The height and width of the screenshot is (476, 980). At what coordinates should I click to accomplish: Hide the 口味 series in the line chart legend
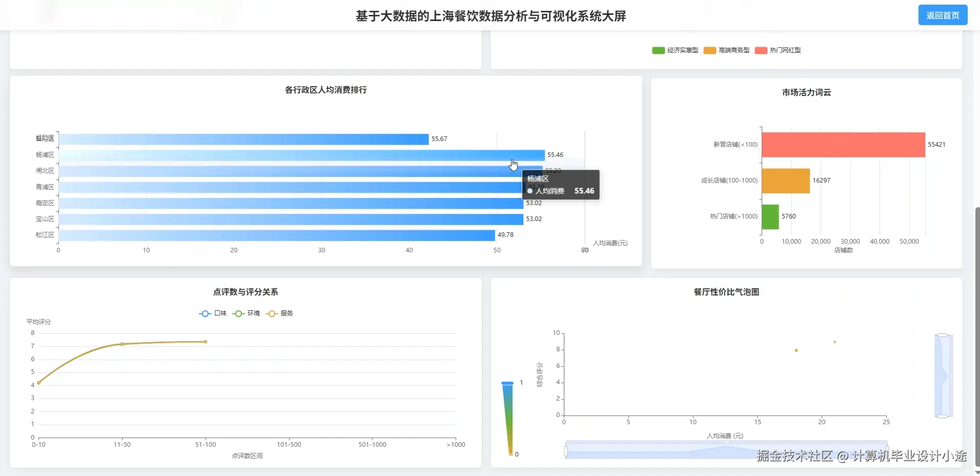(x=213, y=313)
